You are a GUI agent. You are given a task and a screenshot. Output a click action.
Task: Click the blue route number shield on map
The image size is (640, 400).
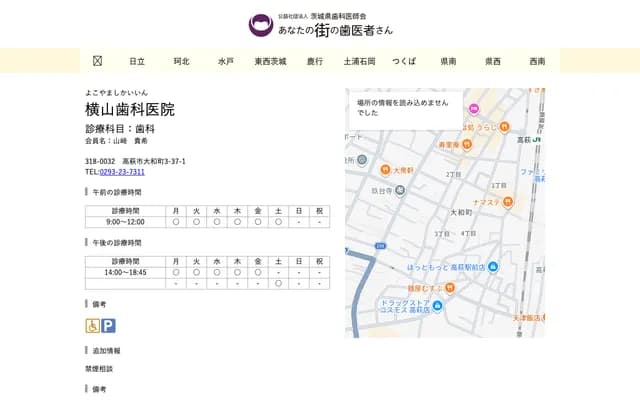[380, 246]
